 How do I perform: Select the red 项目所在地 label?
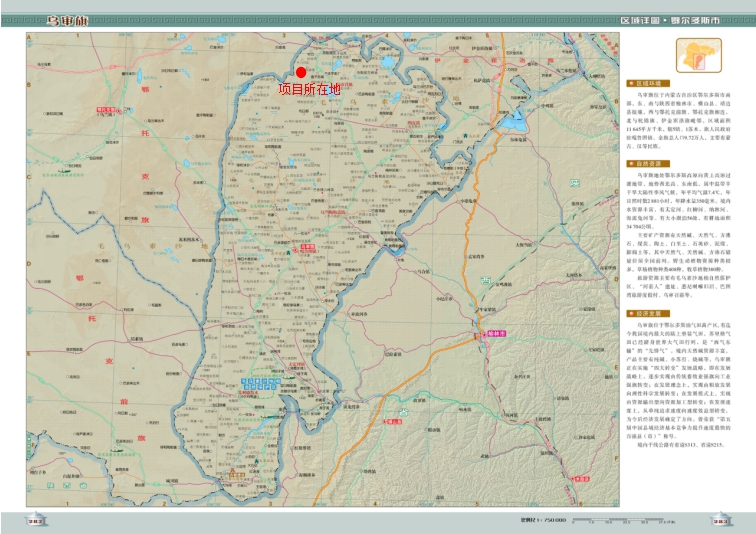[x=309, y=89]
